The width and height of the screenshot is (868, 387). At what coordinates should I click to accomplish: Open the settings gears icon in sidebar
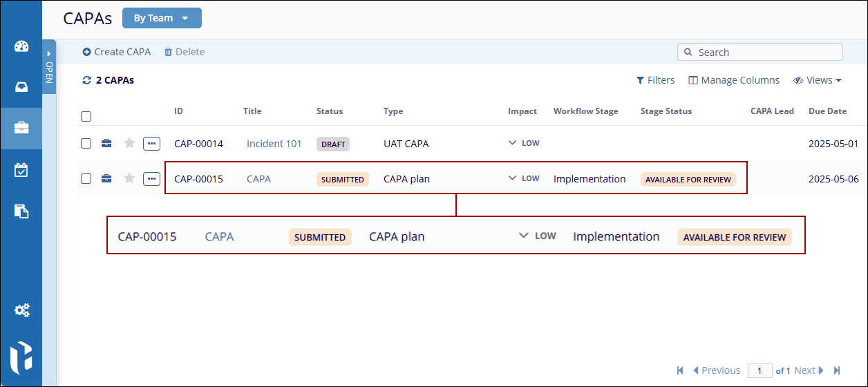[21, 310]
